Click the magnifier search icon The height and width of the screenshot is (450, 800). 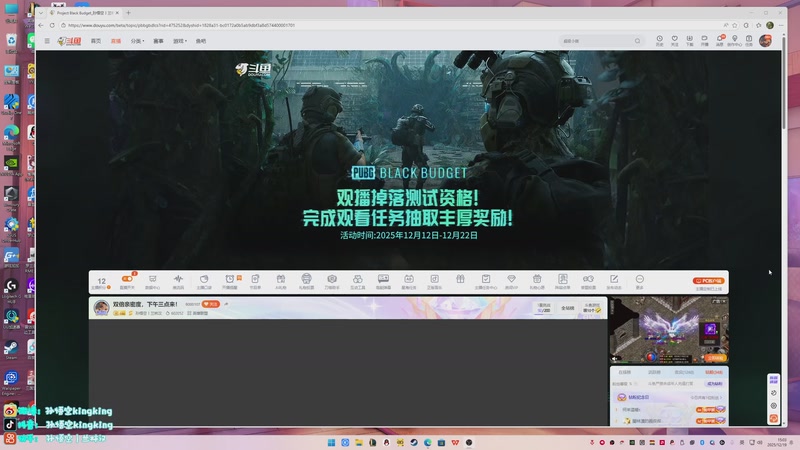[x=638, y=41]
